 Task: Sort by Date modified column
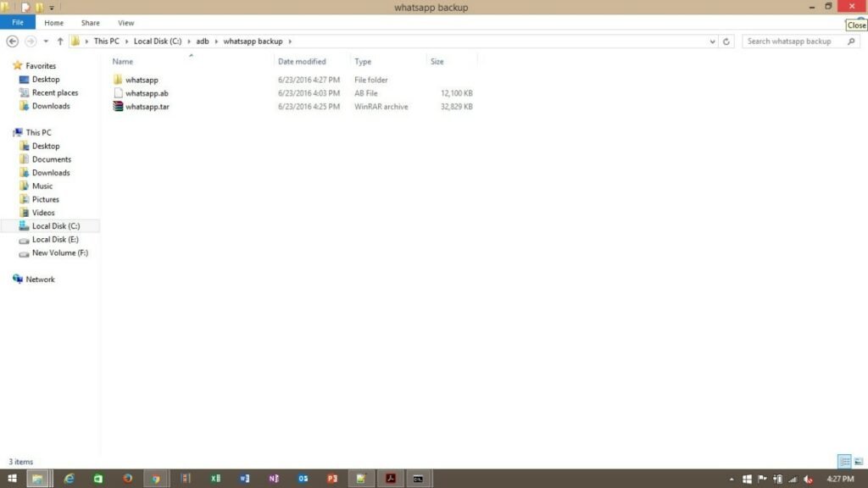pyautogui.click(x=302, y=61)
